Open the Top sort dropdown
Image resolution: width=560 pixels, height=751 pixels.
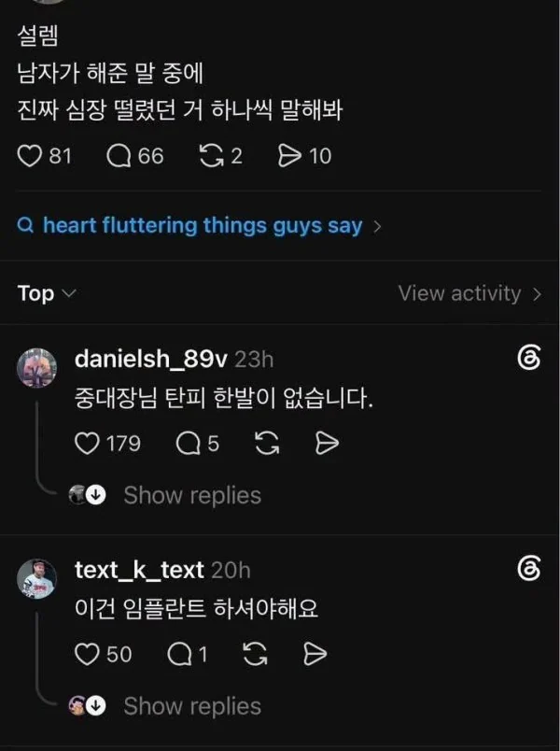tap(47, 293)
